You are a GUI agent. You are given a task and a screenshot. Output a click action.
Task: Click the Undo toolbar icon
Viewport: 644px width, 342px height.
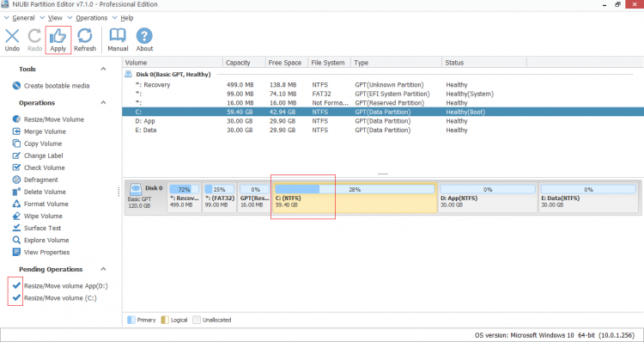tap(12, 36)
